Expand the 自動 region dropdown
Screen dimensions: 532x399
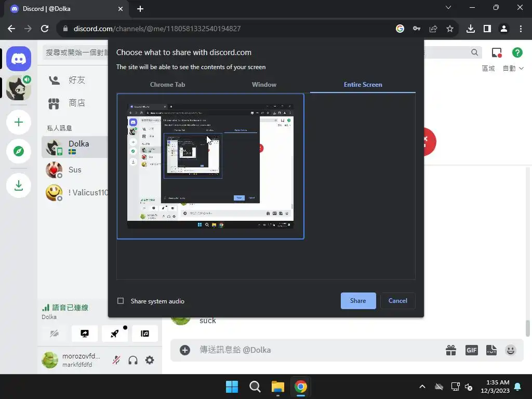[513, 69]
